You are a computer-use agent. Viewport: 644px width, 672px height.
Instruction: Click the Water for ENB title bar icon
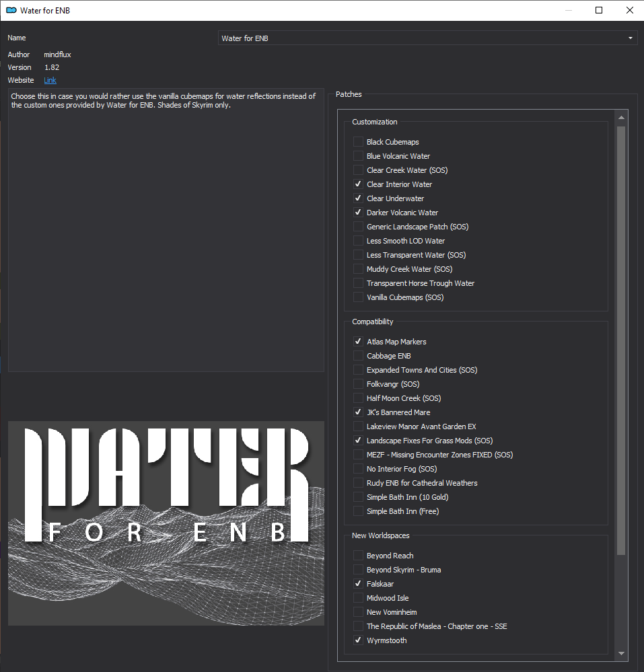tap(11, 10)
